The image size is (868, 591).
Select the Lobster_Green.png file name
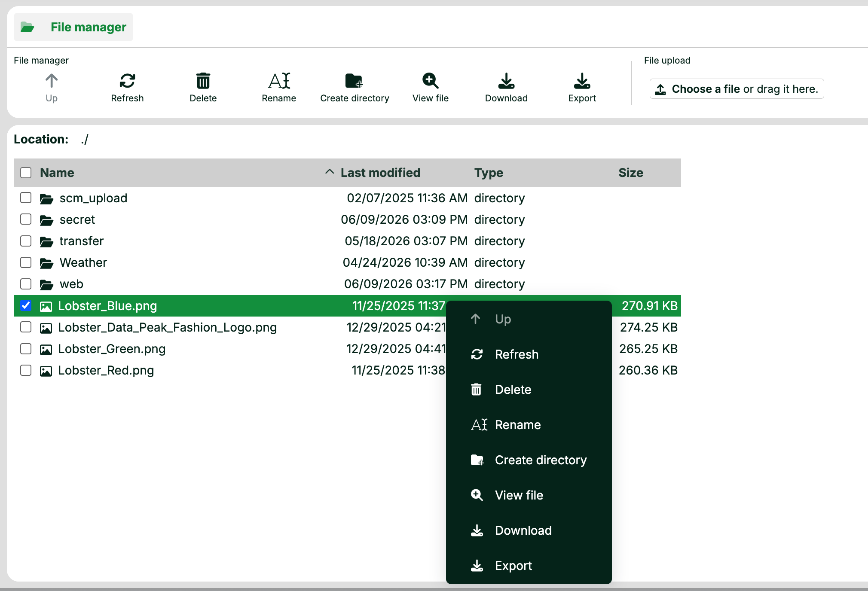(x=112, y=349)
